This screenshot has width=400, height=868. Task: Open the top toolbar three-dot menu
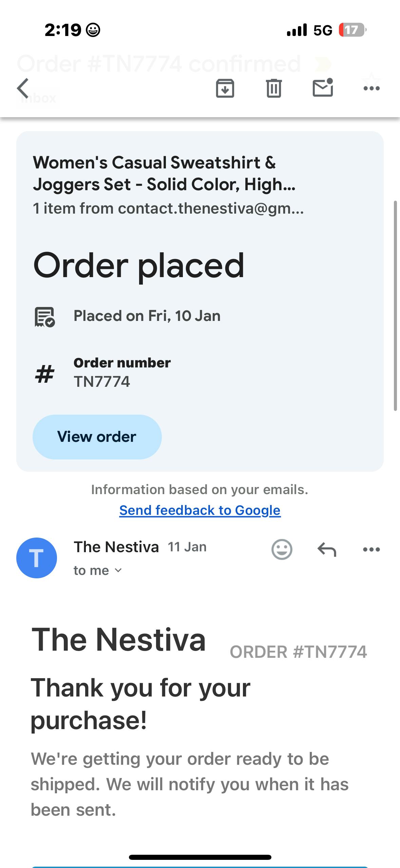(372, 89)
